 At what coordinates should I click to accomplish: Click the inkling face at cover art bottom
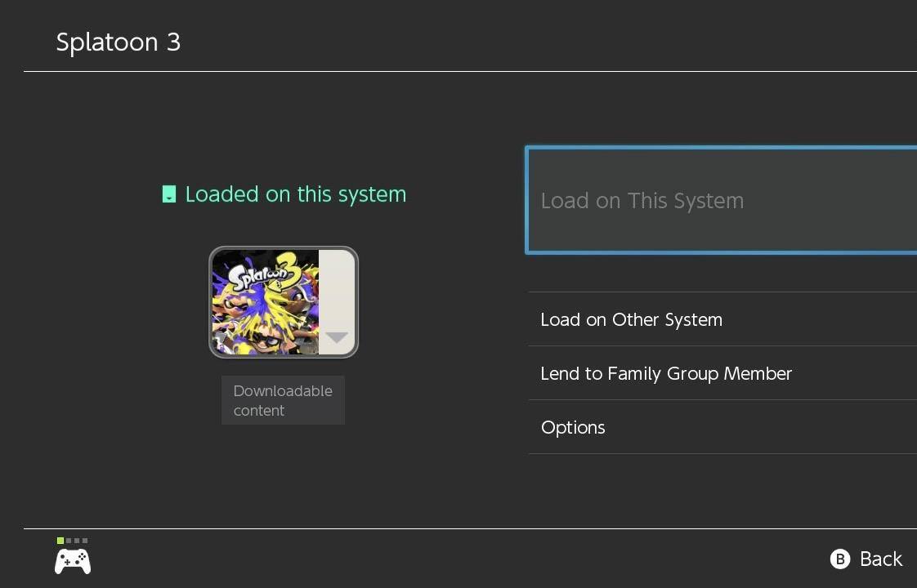pos(263,341)
